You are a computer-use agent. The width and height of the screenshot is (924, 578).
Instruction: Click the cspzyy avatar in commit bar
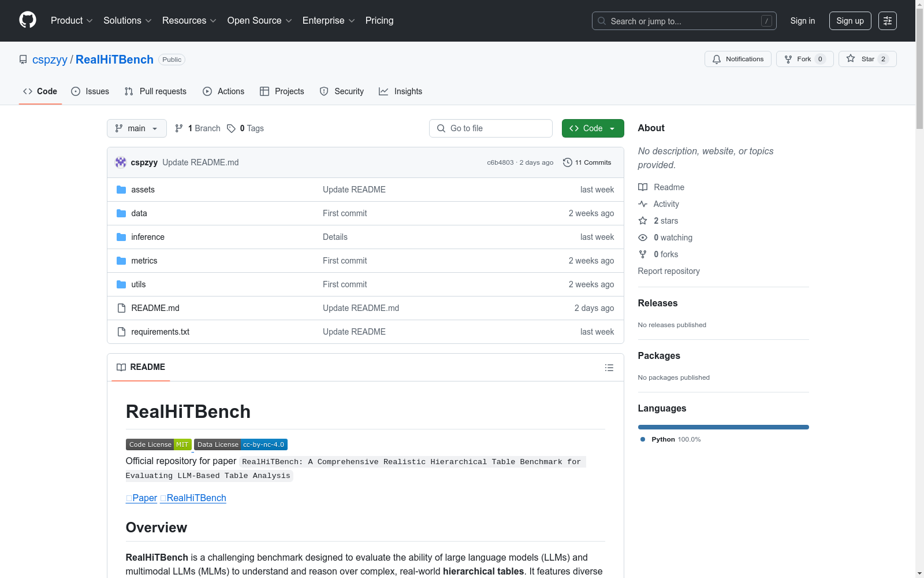click(x=121, y=162)
